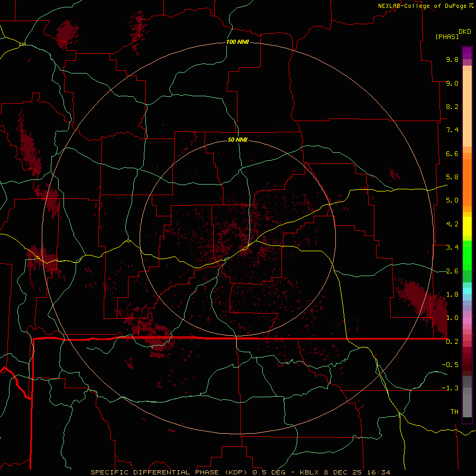Click the 3.4 scale value
476x476 pixels.
pos(452,248)
